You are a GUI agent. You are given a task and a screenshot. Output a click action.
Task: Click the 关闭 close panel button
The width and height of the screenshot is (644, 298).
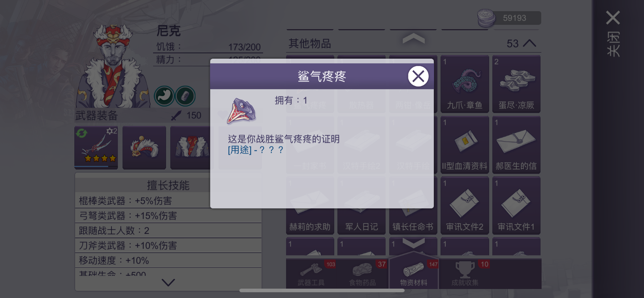(x=613, y=33)
